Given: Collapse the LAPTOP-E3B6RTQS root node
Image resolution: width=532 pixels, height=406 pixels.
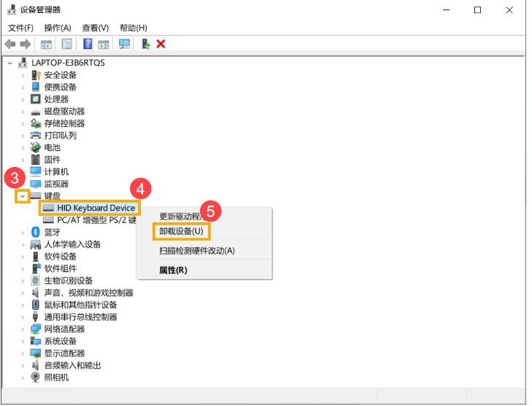Looking at the screenshot, I should pos(9,63).
